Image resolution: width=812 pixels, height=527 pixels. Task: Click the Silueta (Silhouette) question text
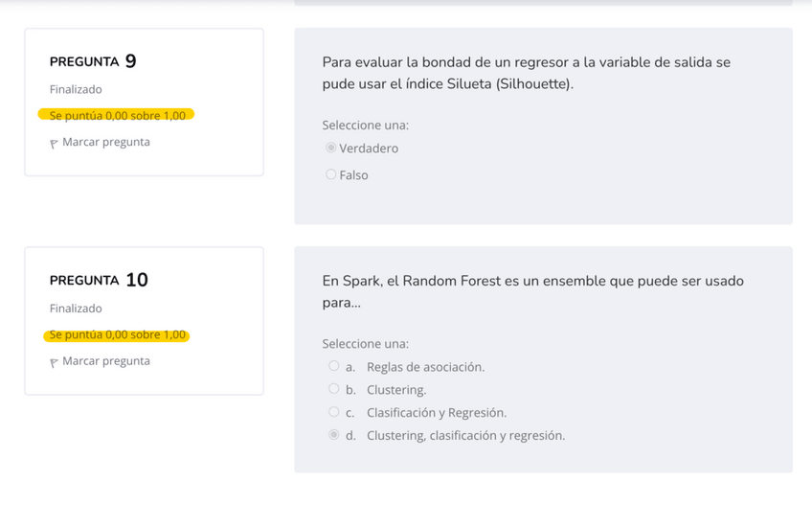[526, 73]
